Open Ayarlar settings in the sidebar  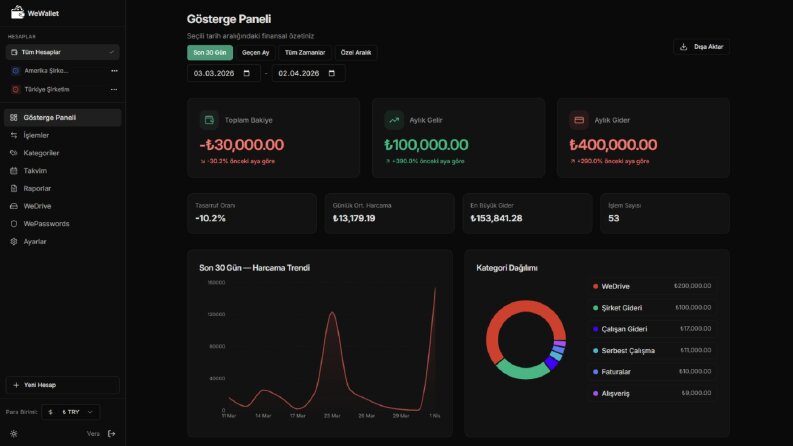click(x=63, y=241)
